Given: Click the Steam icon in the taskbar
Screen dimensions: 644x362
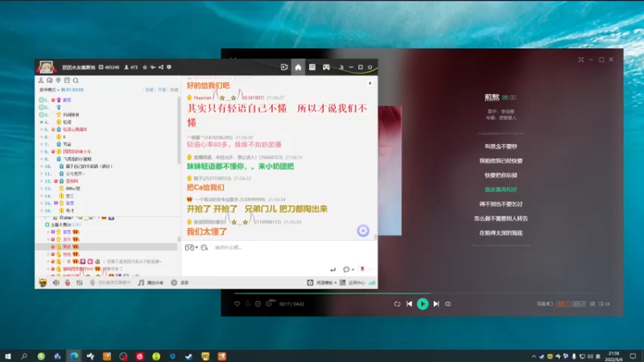Looking at the screenshot, I should point(189,356).
